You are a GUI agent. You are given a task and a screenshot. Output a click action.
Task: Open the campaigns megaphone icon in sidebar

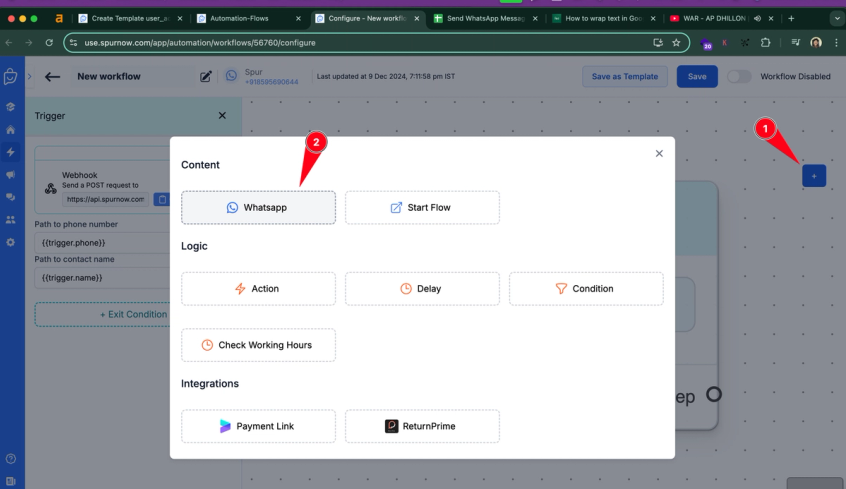point(10,175)
